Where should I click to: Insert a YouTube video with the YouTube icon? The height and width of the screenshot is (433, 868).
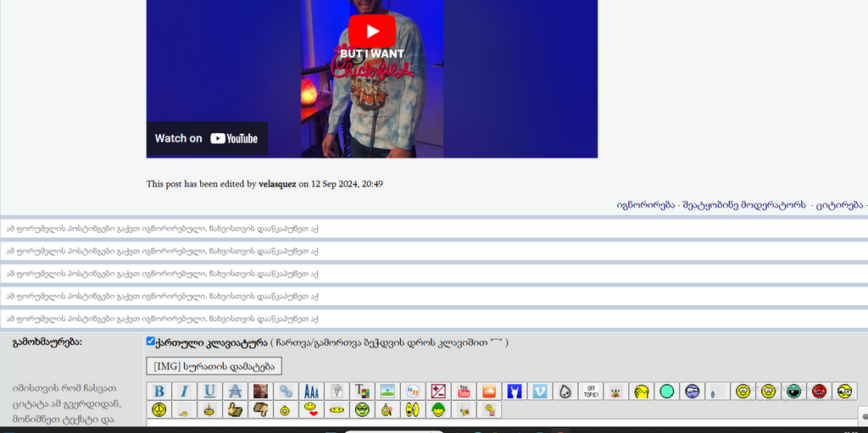pos(464,391)
